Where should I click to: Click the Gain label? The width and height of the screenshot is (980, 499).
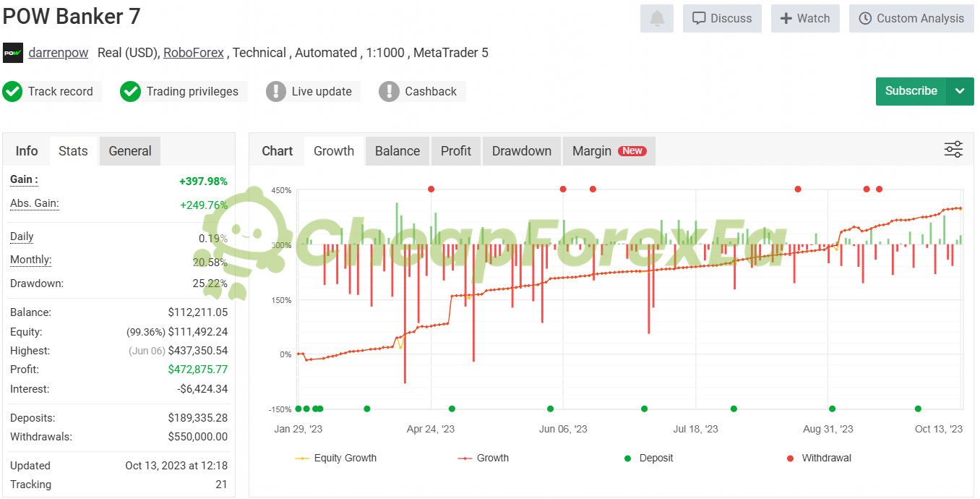click(24, 179)
